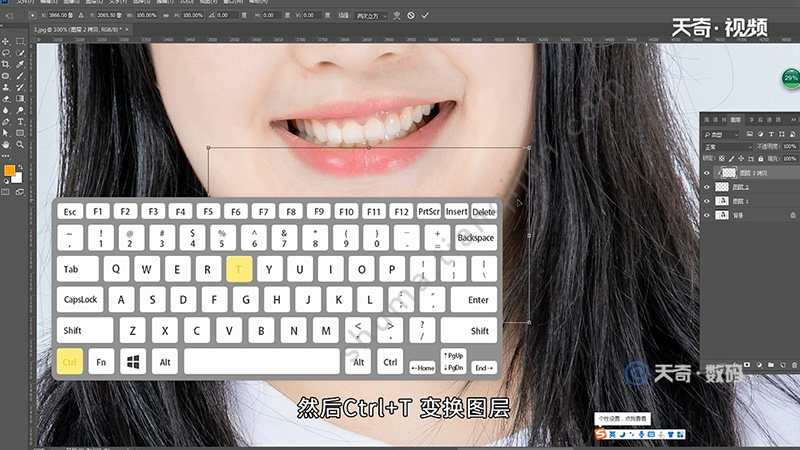Toggle relative positioning triangle between X and Y
Viewport: 800px width, 450px height.
[81, 16]
